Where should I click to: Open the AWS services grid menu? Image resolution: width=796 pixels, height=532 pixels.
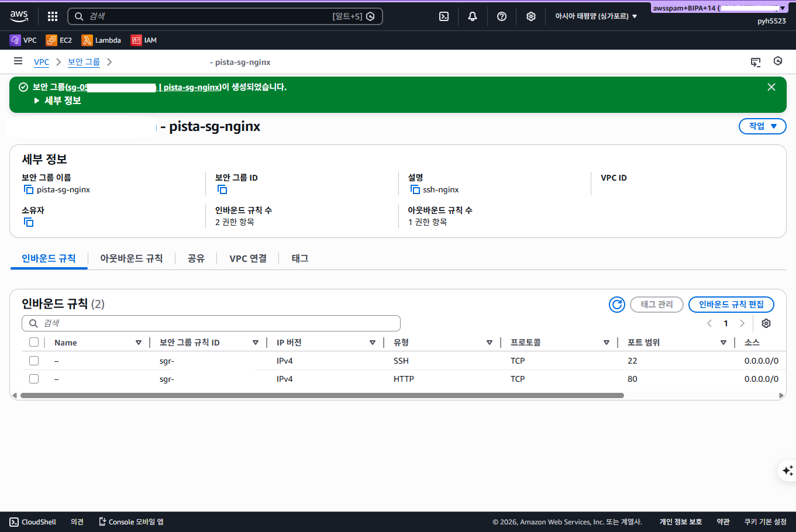click(x=53, y=16)
